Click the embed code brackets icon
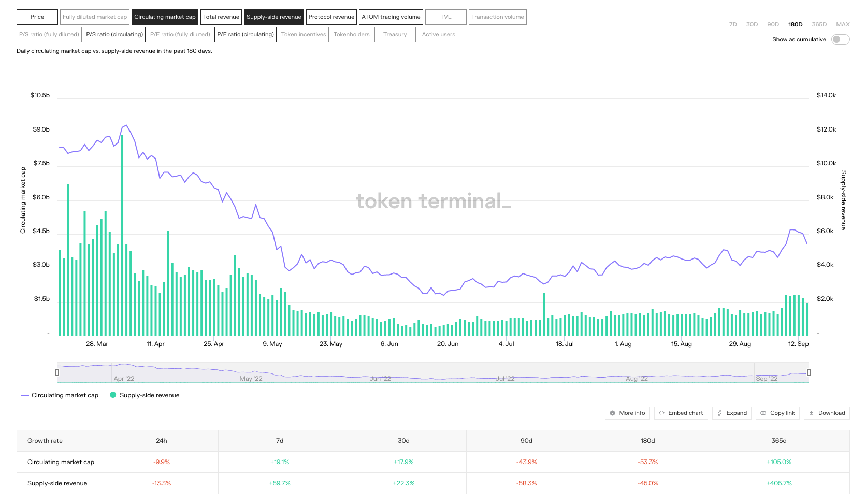Viewport: 866px width, 504px height. click(x=661, y=413)
